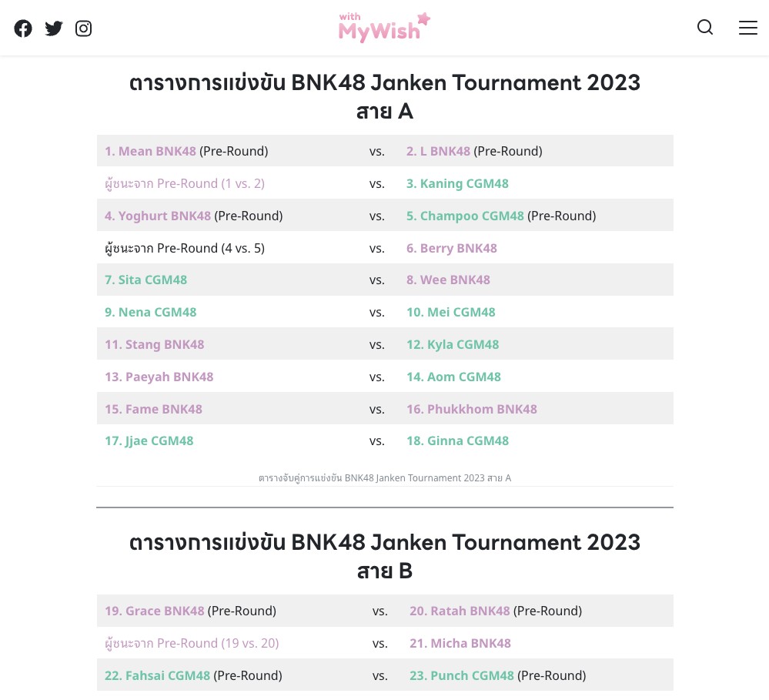The image size is (769, 700).
Task: Click the MyWish site logo
Action: (384, 27)
